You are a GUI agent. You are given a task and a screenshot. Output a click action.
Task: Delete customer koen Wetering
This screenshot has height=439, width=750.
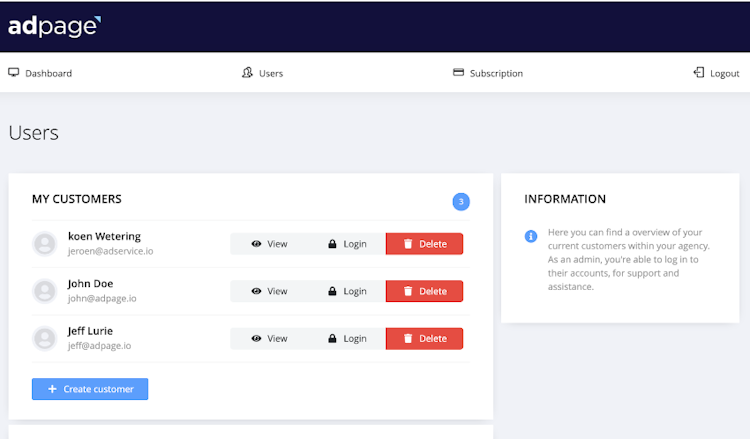click(x=424, y=244)
